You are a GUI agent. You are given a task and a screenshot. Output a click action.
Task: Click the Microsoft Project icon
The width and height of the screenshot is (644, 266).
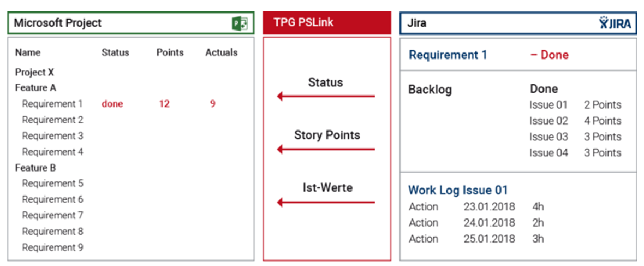point(240,23)
